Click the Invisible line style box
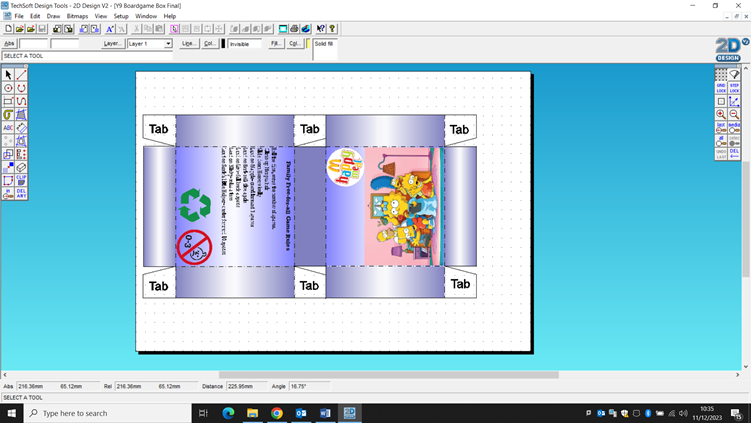751x423 pixels. pyautogui.click(x=245, y=44)
